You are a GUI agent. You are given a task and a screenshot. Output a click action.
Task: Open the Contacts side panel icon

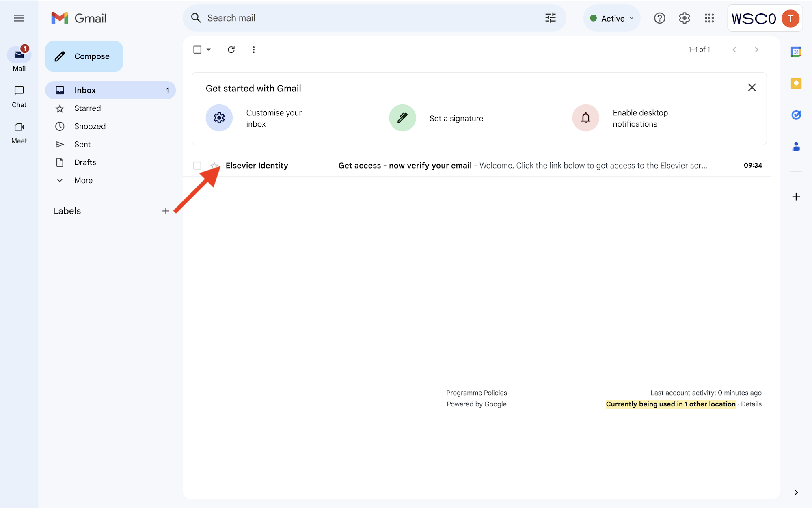(796, 147)
